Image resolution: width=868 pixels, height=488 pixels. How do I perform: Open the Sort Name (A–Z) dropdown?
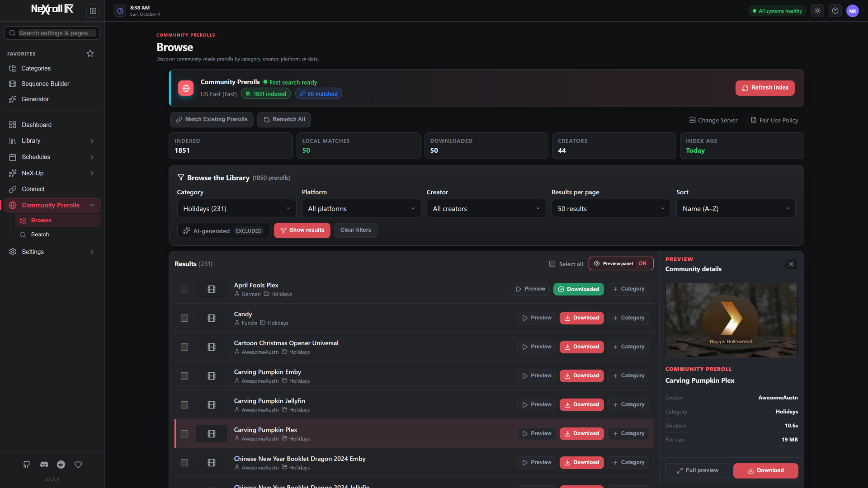pyautogui.click(x=736, y=208)
